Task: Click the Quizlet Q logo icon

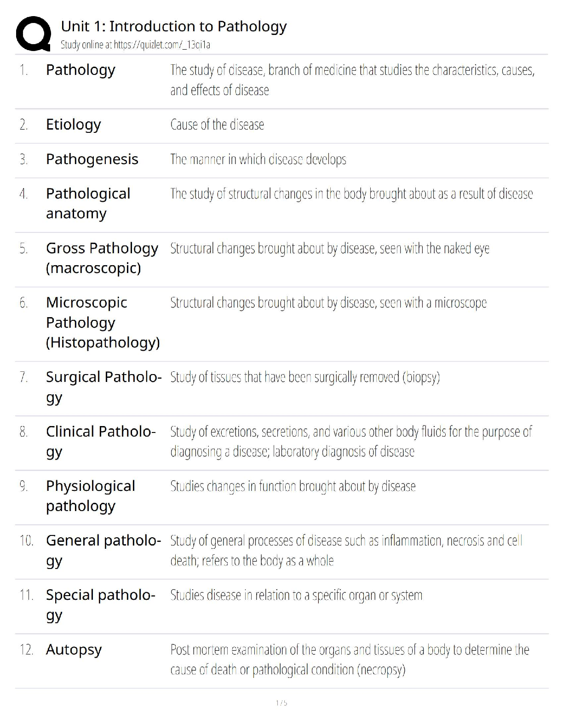Action: pyautogui.click(x=33, y=34)
